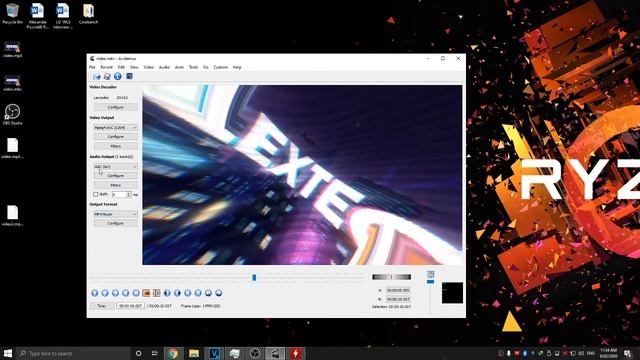The image size is (640, 360).
Task: Open OBS from the taskbar
Action: pos(255,353)
